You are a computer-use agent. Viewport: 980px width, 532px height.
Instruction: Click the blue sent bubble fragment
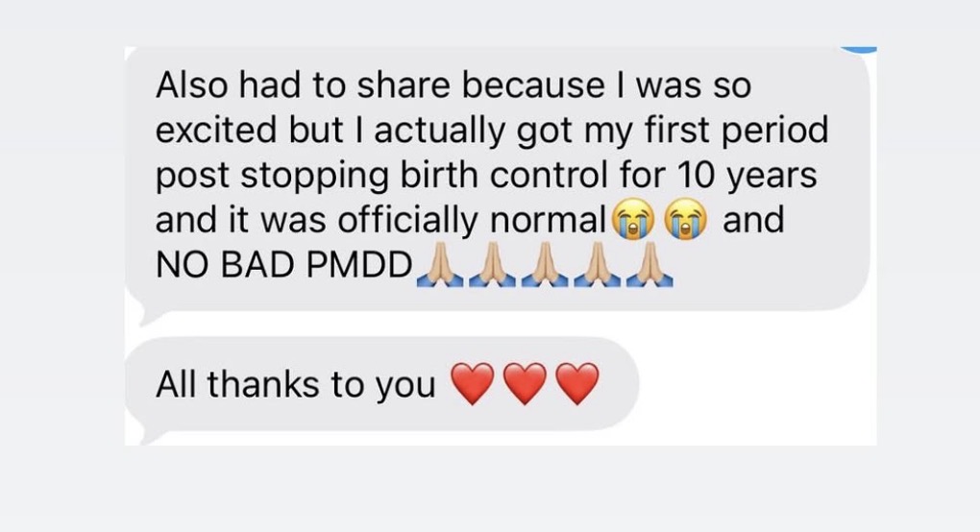[x=858, y=49]
